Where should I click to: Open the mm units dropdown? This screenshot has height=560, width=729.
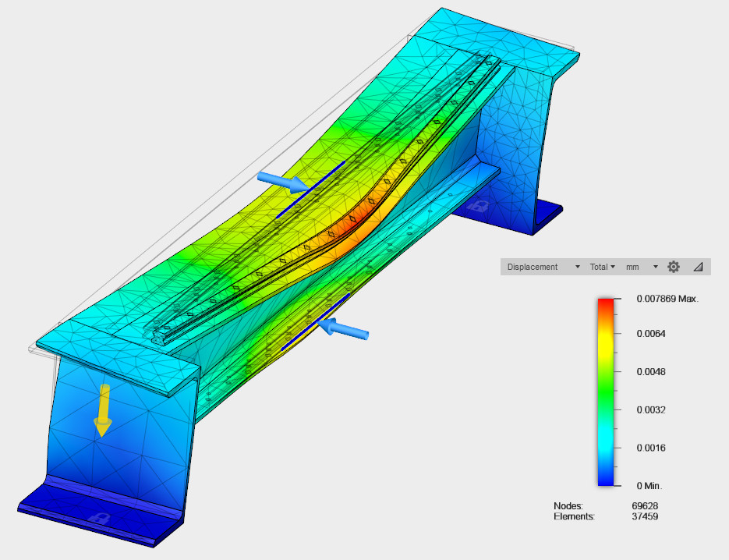[642, 267]
